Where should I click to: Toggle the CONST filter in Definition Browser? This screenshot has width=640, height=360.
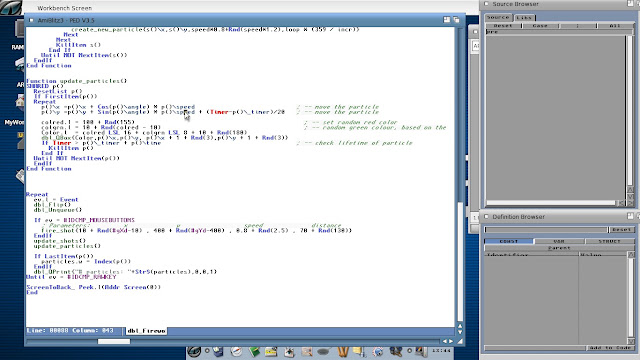[509, 241]
